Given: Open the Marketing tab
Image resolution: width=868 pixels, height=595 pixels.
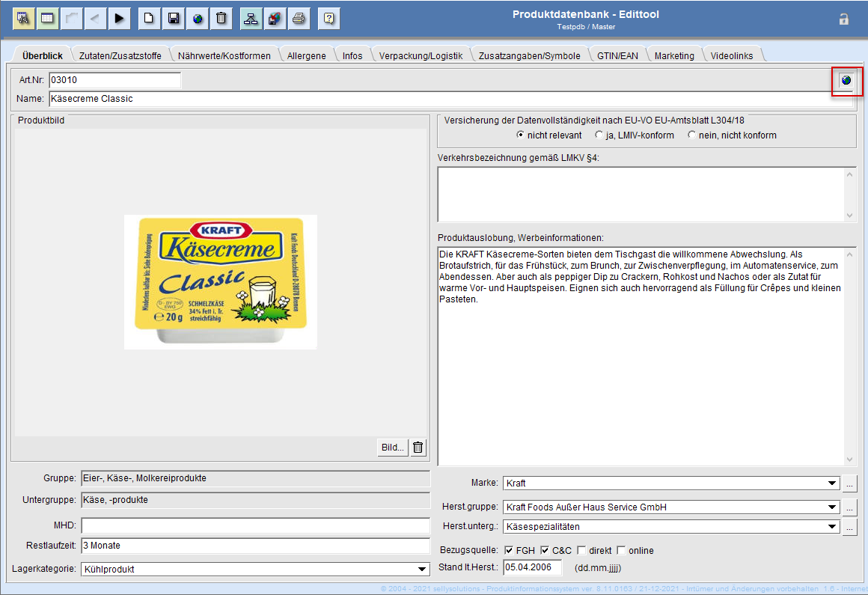Looking at the screenshot, I should coord(674,56).
